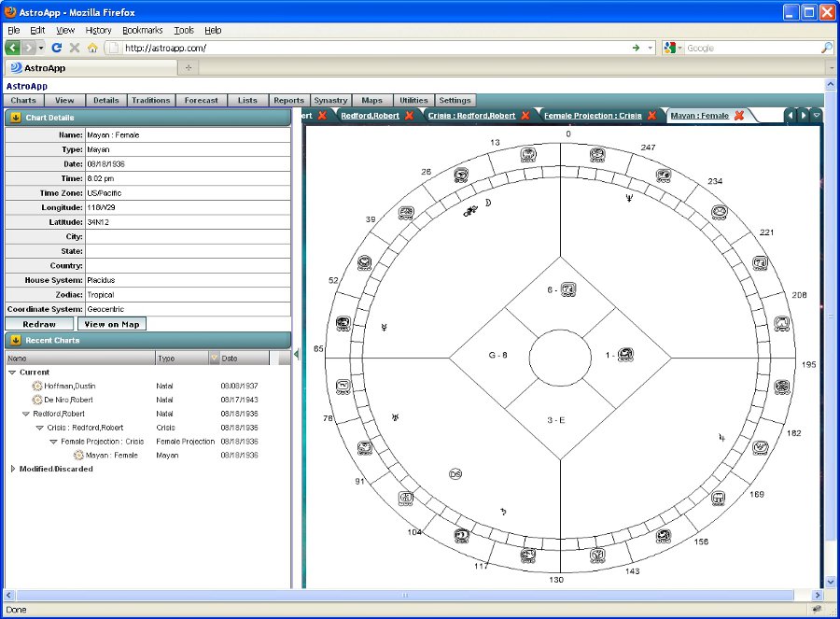Close the Mayan : Female tab
This screenshot has width=840, height=619.
coord(739,116)
